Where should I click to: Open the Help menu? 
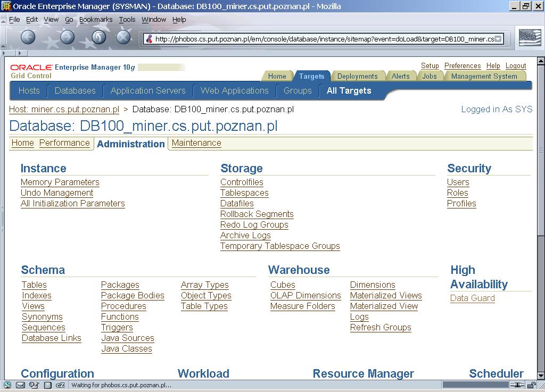(x=179, y=20)
